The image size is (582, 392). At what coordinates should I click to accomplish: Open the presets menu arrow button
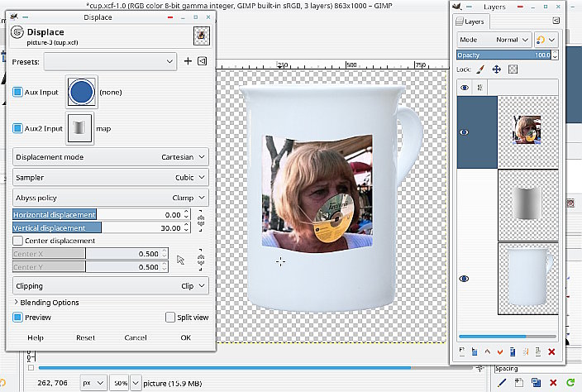(x=201, y=61)
